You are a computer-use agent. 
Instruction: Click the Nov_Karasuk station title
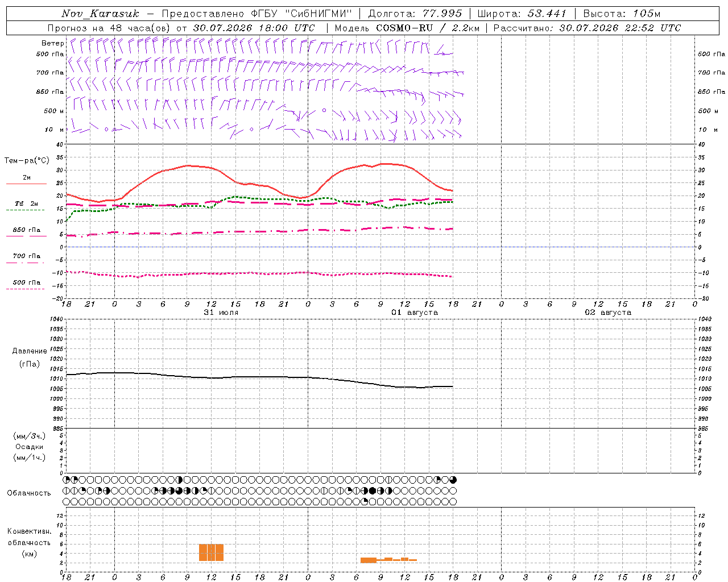point(101,14)
